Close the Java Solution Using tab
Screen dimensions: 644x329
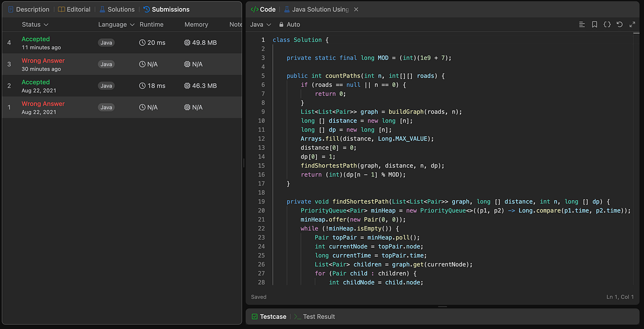coord(356,10)
